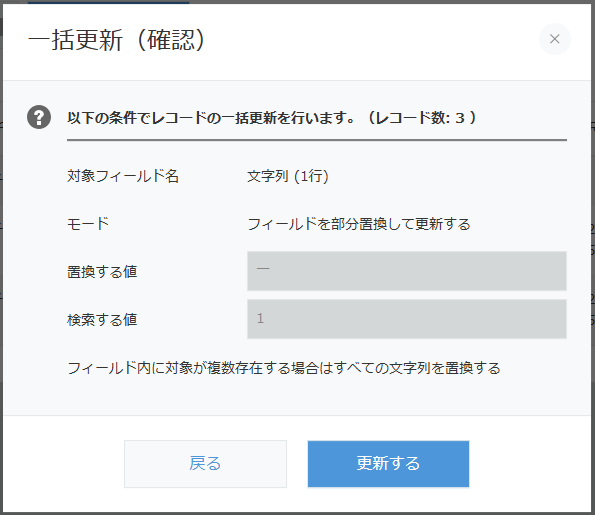This screenshot has height=515, width=595.
Task: Click the レコード数: 3 count text
Action: coord(422,118)
